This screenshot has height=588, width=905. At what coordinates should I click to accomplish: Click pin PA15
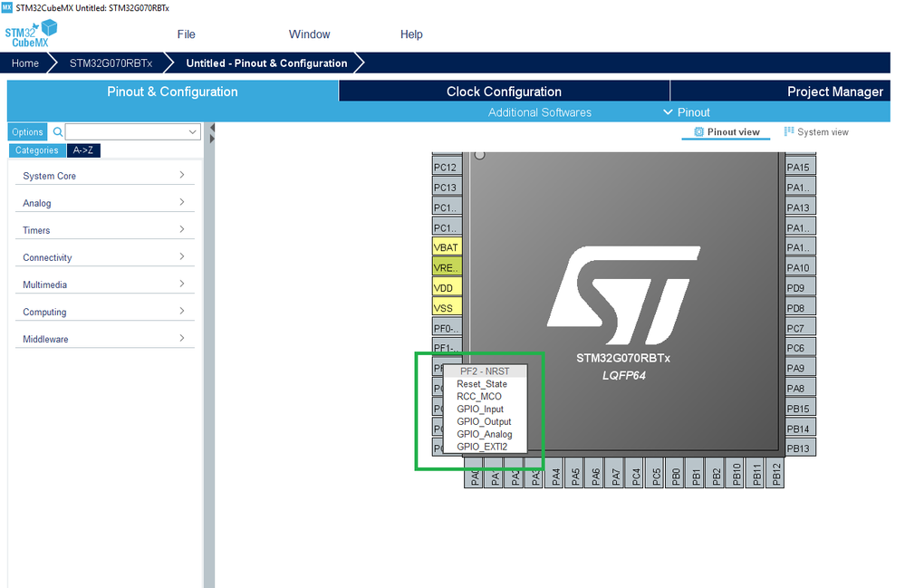[x=801, y=168]
